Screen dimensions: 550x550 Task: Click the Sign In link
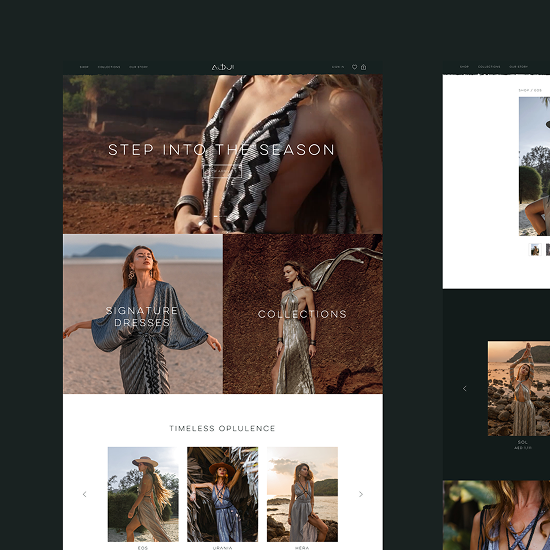pyautogui.click(x=338, y=67)
